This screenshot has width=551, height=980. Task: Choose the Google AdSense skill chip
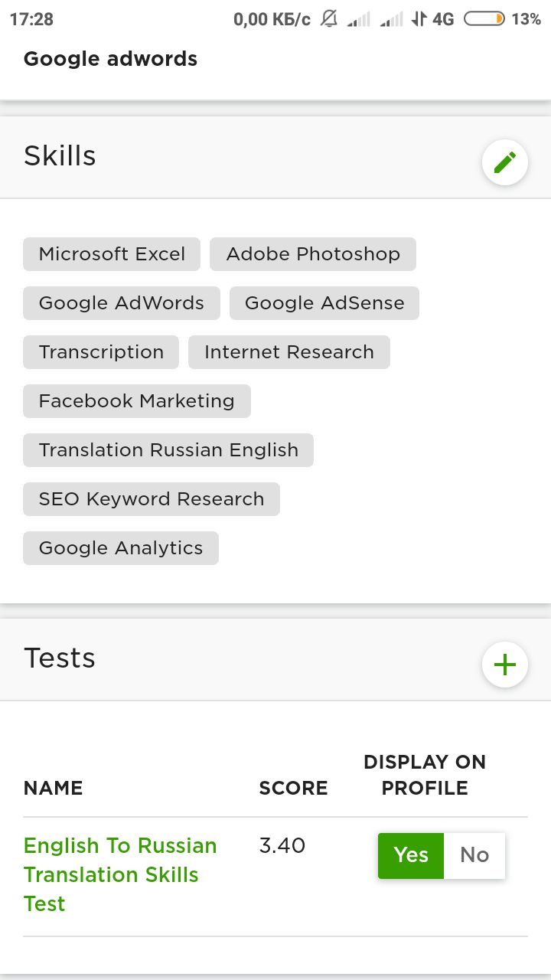[x=324, y=303]
